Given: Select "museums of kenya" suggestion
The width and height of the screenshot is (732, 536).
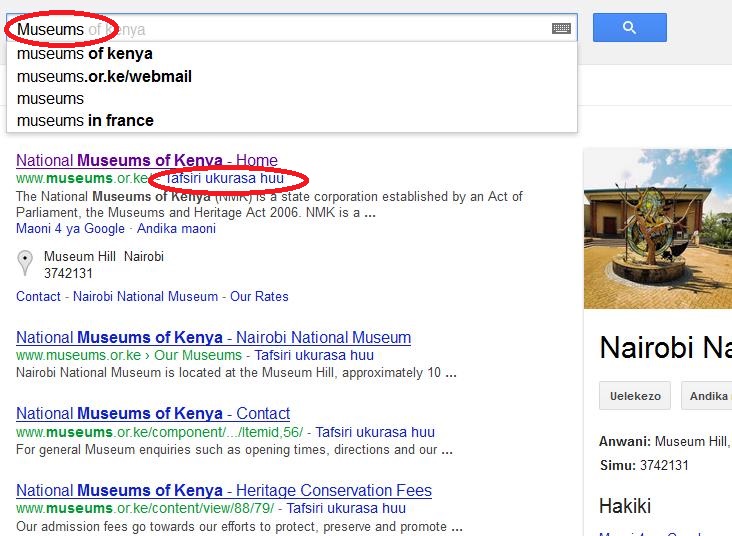Looking at the screenshot, I should [85, 54].
